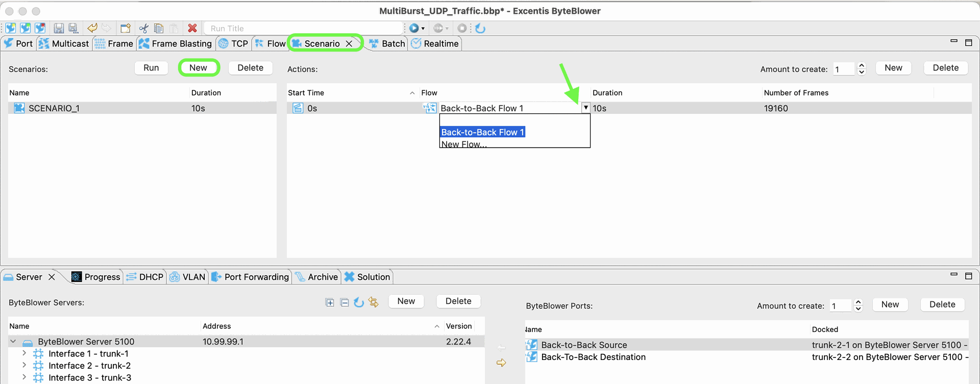
Task: Collapse ByteBlower Server 5100 tree node
Action: (x=13, y=341)
